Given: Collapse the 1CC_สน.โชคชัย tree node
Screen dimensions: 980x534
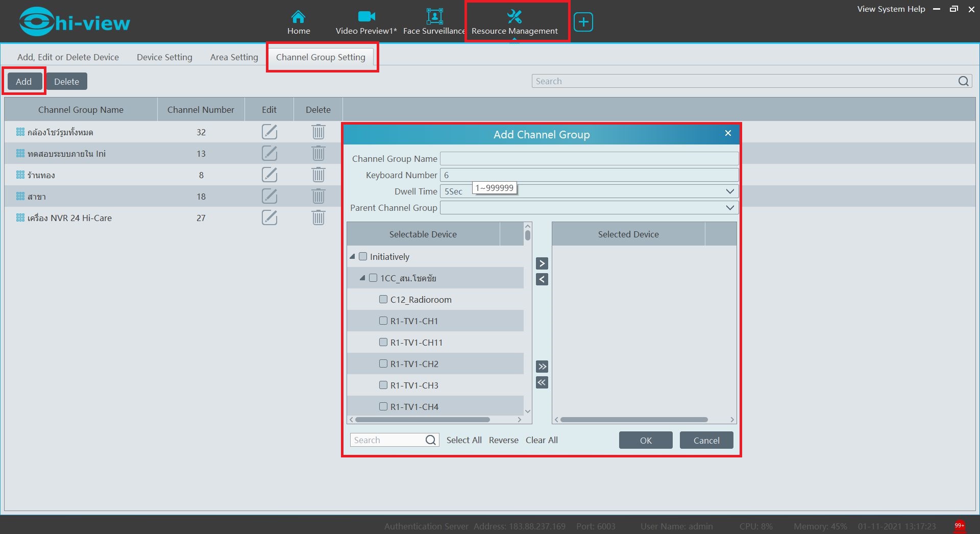Looking at the screenshot, I should coord(362,278).
